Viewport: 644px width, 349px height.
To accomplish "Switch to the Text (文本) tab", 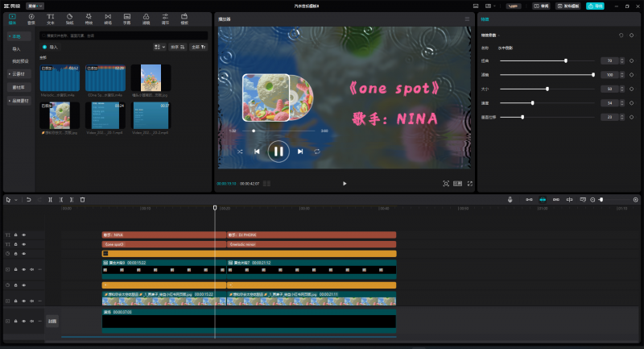I will (x=51, y=18).
